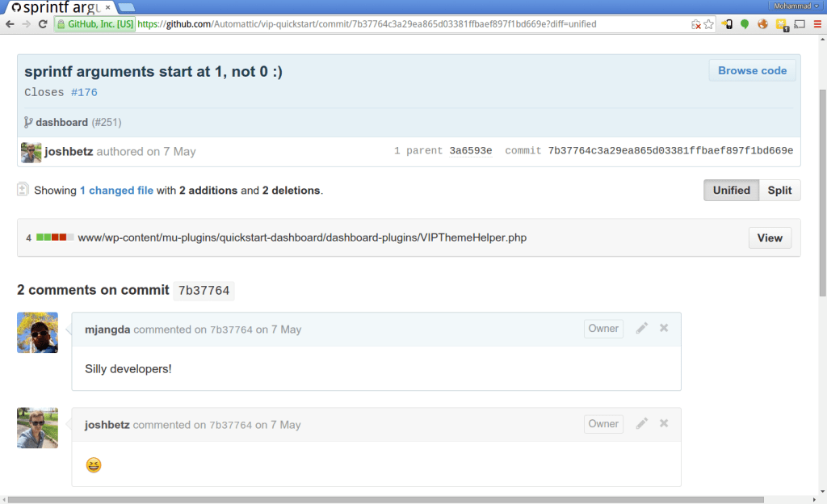Viewport: 827px width, 504px height.
Task: Click the cast screen icon
Action: tap(800, 24)
